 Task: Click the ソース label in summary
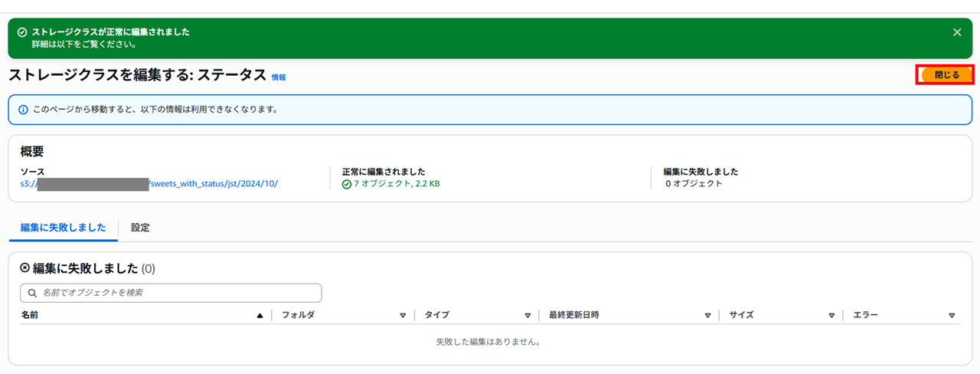32,172
